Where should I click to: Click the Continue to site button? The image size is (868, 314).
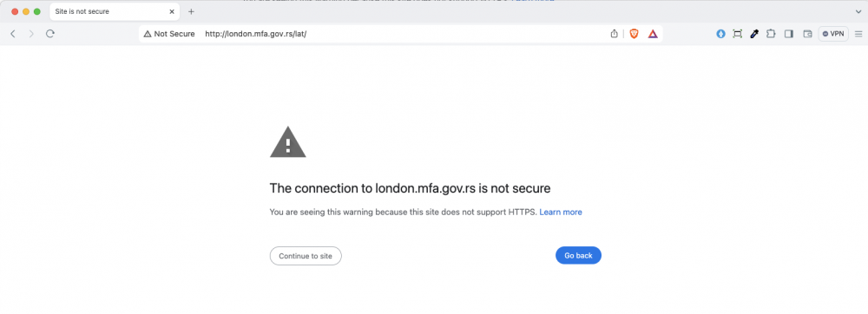(x=306, y=256)
